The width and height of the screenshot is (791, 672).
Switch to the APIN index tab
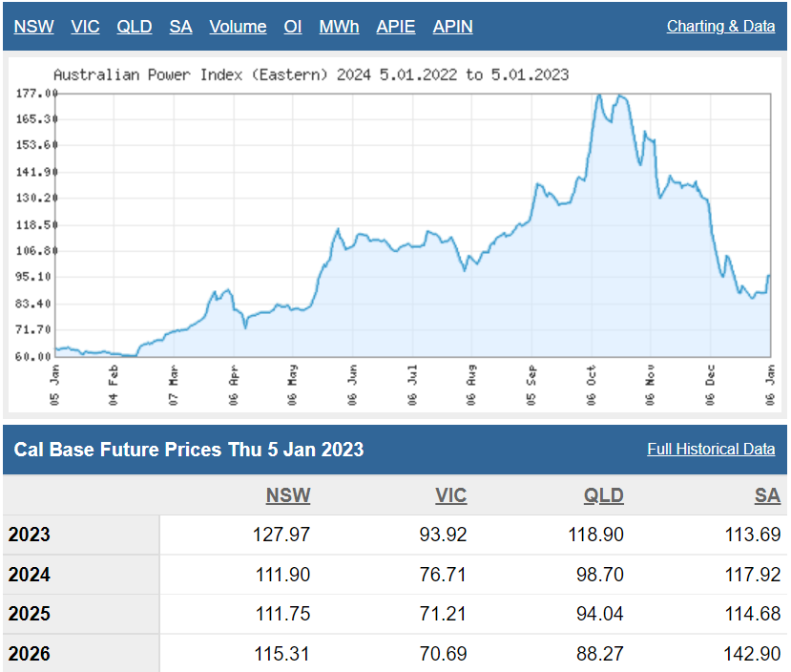coord(452,27)
